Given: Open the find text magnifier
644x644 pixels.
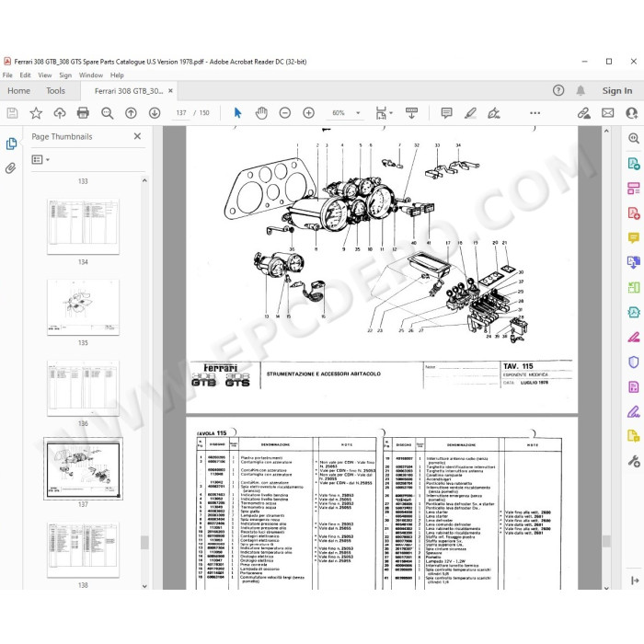Looking at the screenshot, I should point(108,113).
